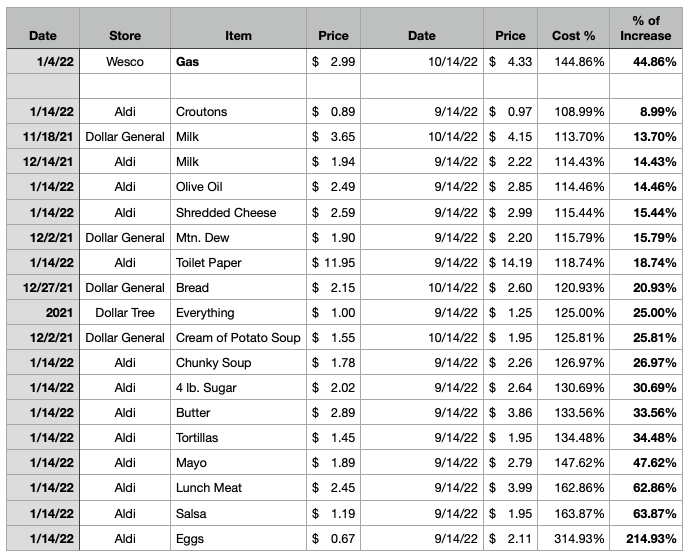Viewport: 689px width, 556px height.
Task: Select the '% of Increase' header cell
Action: [x=645, y=28]
